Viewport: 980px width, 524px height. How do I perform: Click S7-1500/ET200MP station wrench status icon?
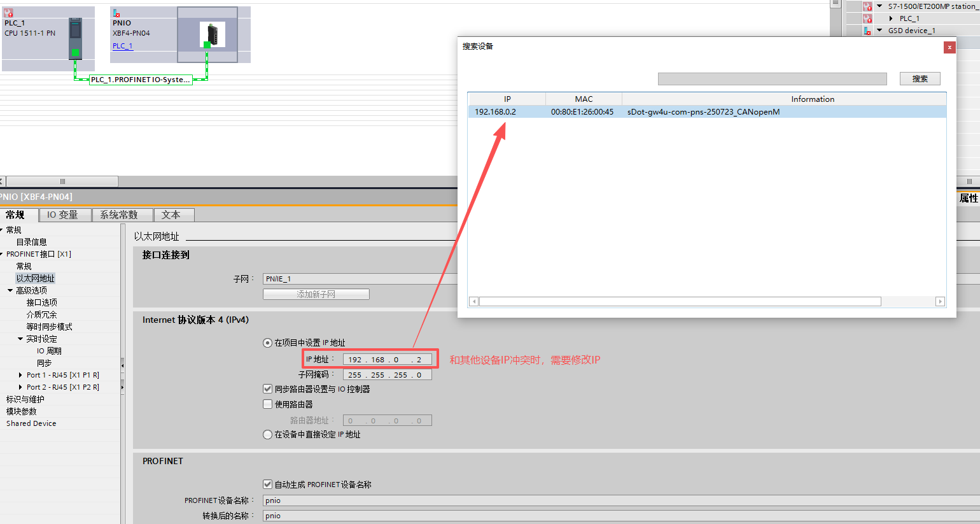[867, 6]
